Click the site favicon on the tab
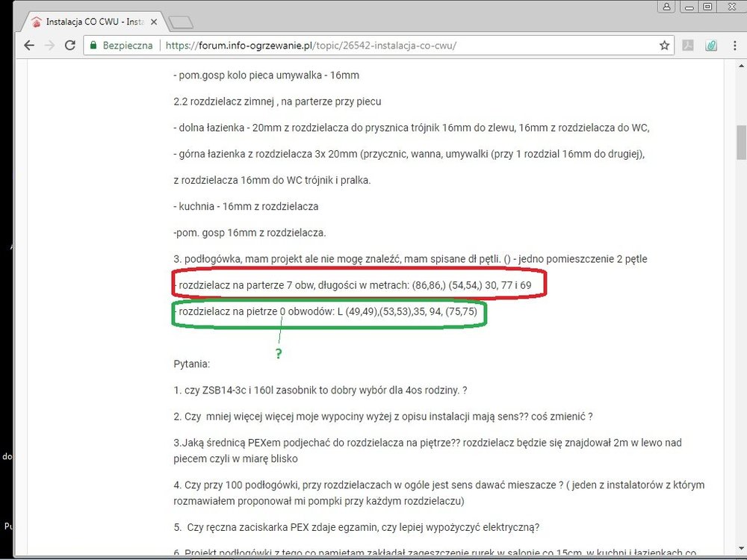The height and width of the screenshot is (560, 747). (x=36, y=21)
